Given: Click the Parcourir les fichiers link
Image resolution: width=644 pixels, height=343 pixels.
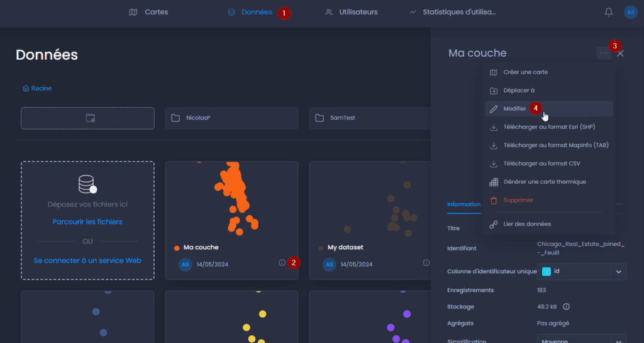Looking at the screenshot, I should click(x=87, y=222).
